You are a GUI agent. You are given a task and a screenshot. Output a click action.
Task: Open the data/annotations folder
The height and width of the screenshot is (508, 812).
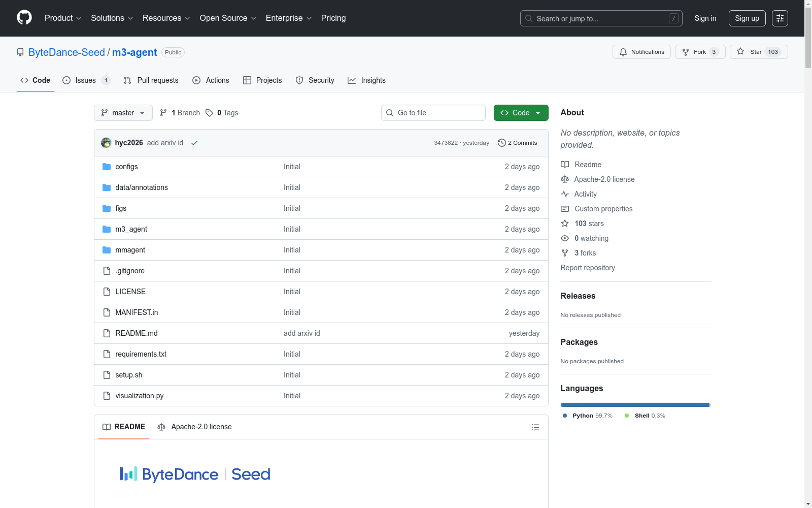tap(142, 187)
